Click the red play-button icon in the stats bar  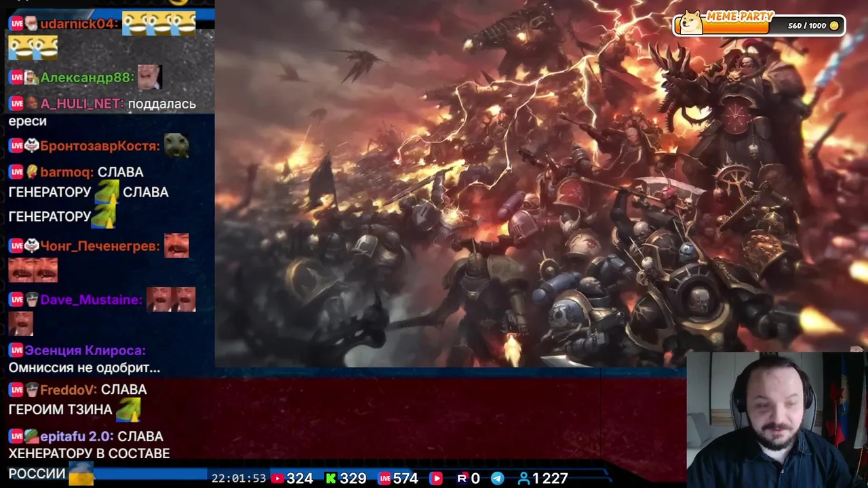435,479
